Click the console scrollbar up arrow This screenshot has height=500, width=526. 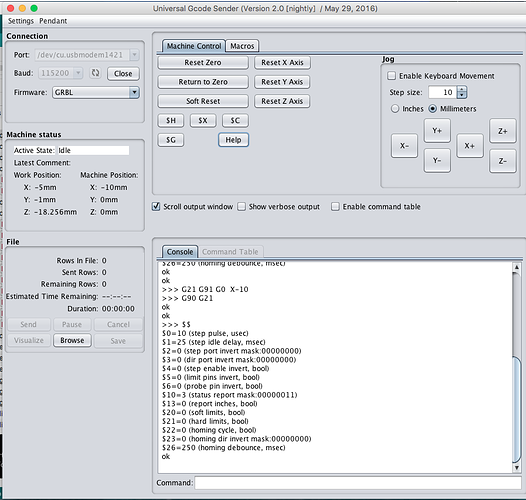517,267
